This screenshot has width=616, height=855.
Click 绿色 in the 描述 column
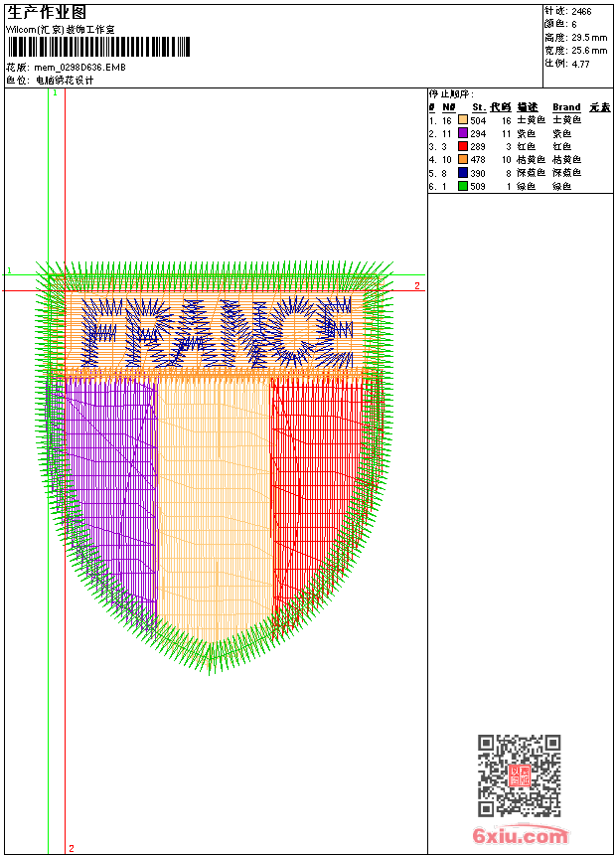point(526,187)
